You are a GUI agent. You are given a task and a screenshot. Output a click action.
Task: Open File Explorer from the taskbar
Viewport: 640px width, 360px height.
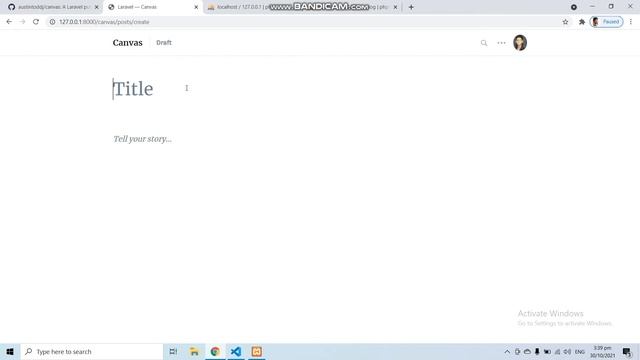(x=194, y=351)
